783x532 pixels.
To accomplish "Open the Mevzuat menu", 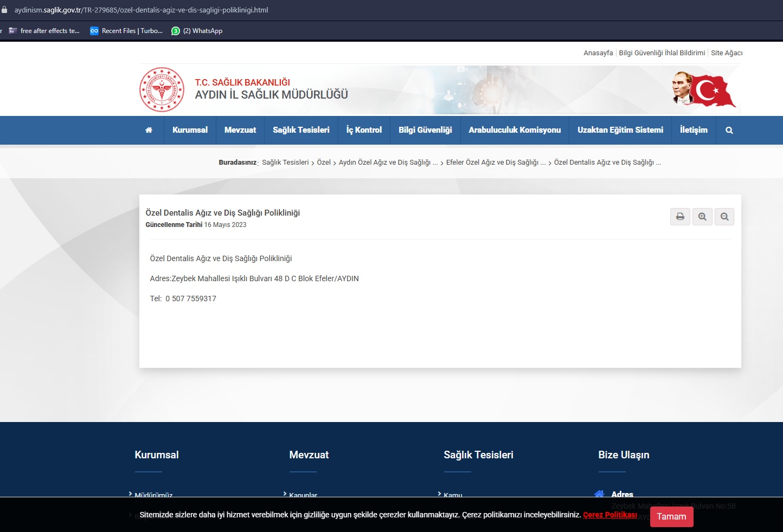I will (x=240, y=130).
